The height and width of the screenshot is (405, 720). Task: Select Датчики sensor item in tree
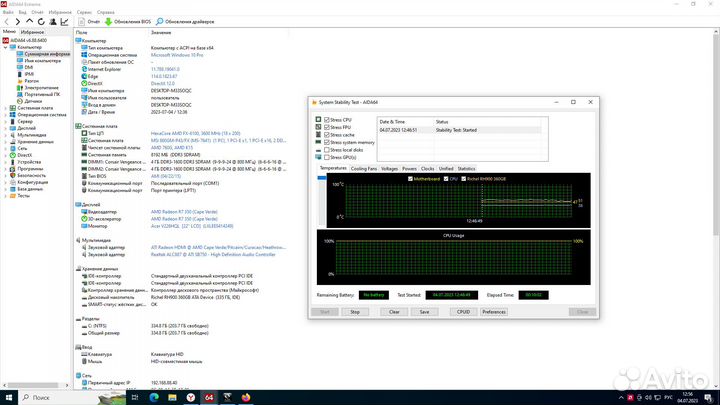click(33, 101)
